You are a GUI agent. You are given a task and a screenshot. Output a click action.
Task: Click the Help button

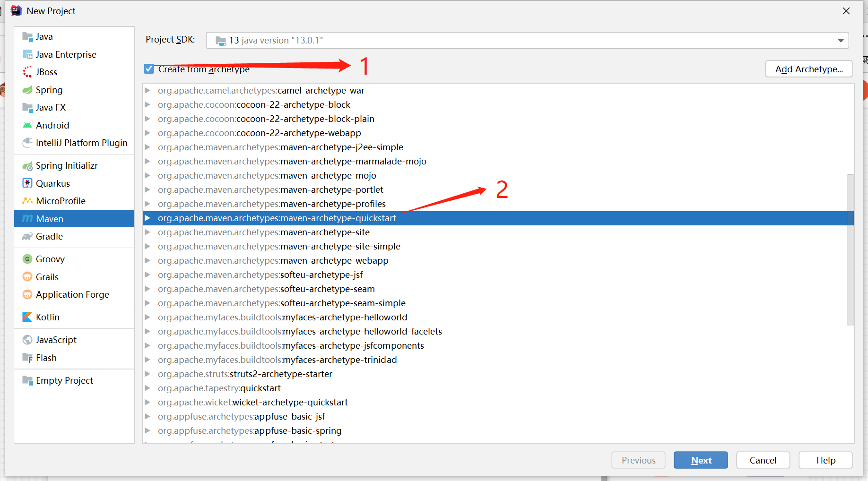pyautogui.click(x=825, y=460)
